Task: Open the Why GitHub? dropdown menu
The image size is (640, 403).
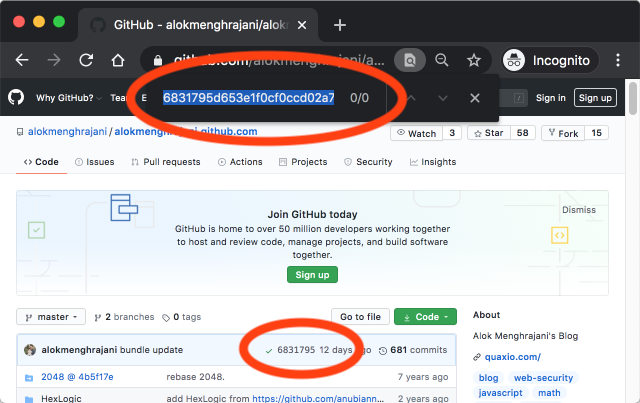Action: click(x=69, y=98)
